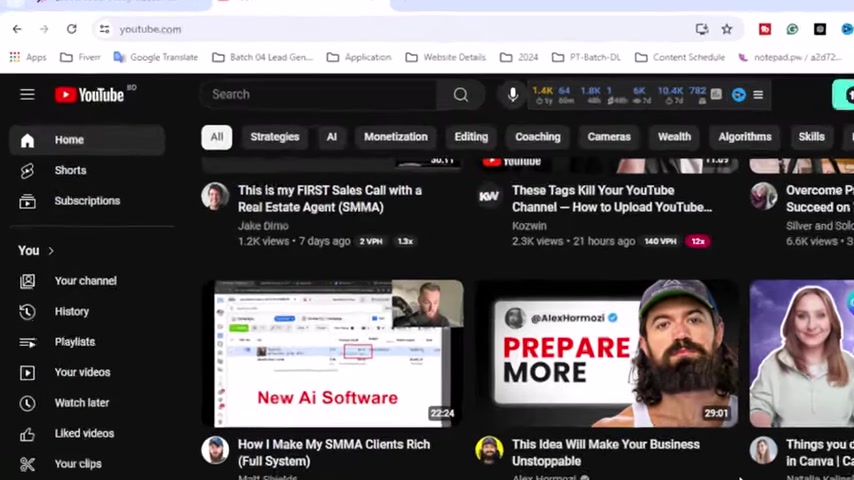854x480 pixels.
Task: Open the 2024 bookmark folder
Action: 519,57
